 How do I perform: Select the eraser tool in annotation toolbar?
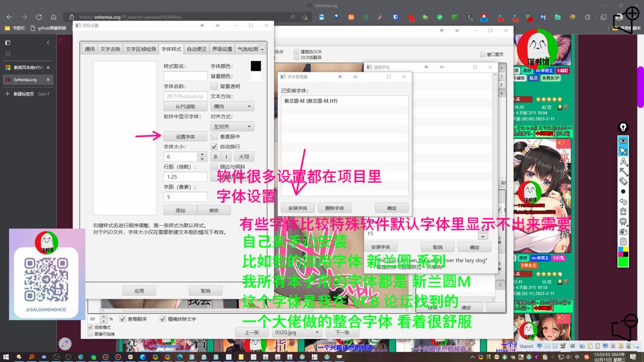click(623, 182)
